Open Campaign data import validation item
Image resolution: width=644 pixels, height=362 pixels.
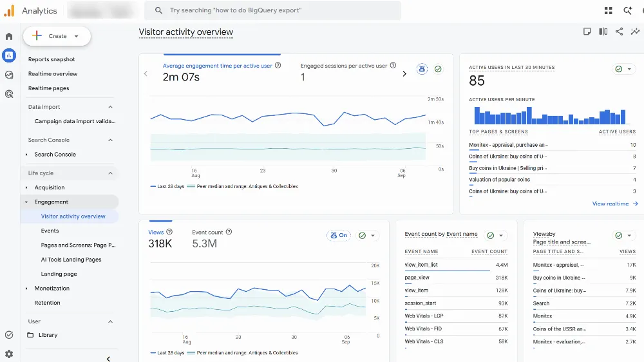[75, 121]
